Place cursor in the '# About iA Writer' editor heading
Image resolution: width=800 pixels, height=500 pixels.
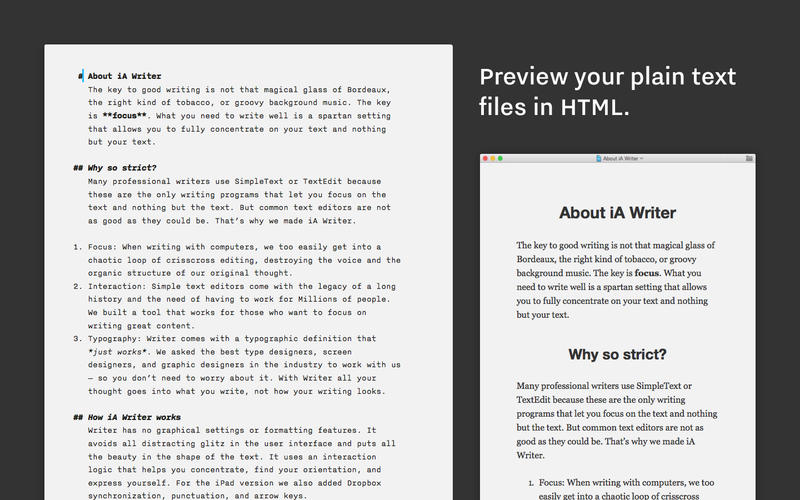pyautogui.click(x=124, y=76)
